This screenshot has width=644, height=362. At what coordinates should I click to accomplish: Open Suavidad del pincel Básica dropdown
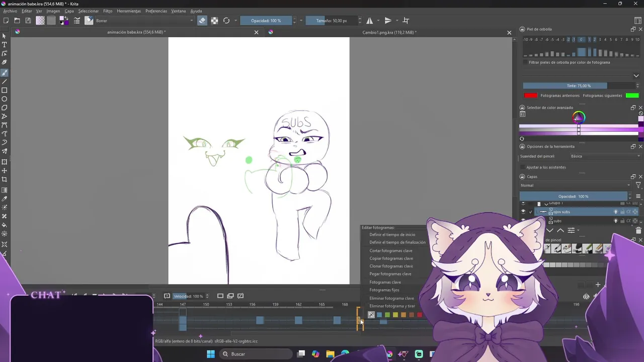pyautogui.click(x=605, y=156)
